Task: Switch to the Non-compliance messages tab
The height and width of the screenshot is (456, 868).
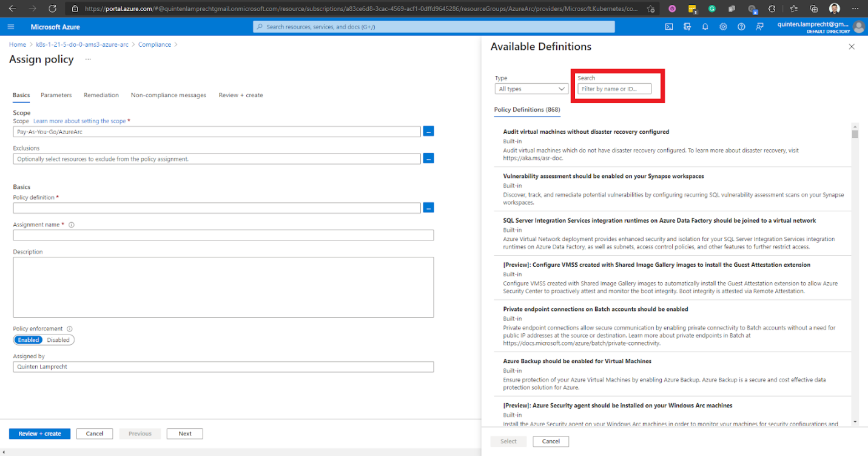Action: (x=169, y=95)
